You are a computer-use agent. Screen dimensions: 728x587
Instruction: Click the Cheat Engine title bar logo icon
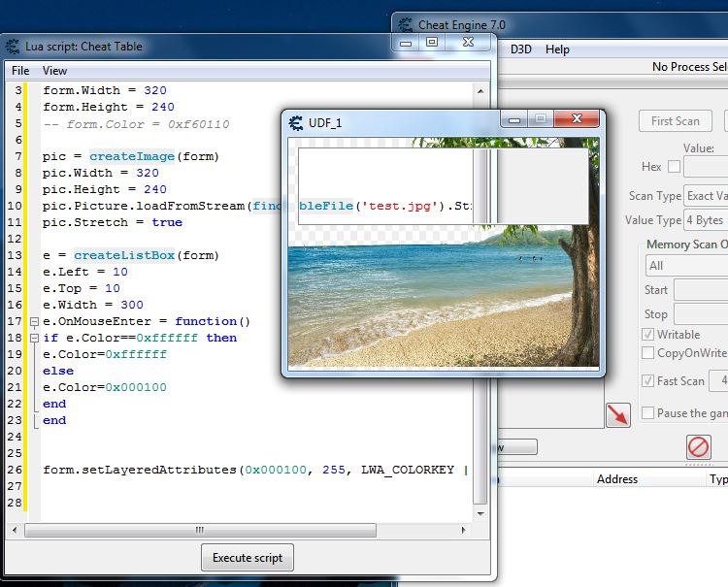point(404,25)
